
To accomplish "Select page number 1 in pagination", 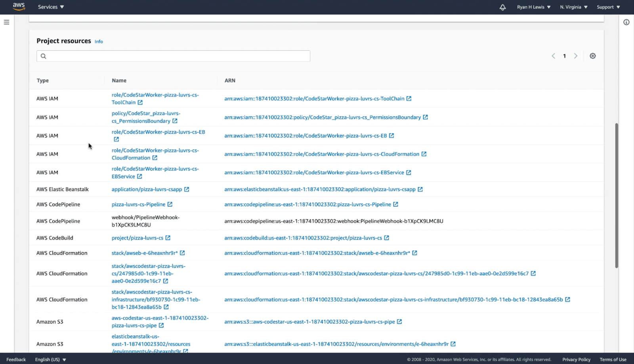I will [565, 56].
